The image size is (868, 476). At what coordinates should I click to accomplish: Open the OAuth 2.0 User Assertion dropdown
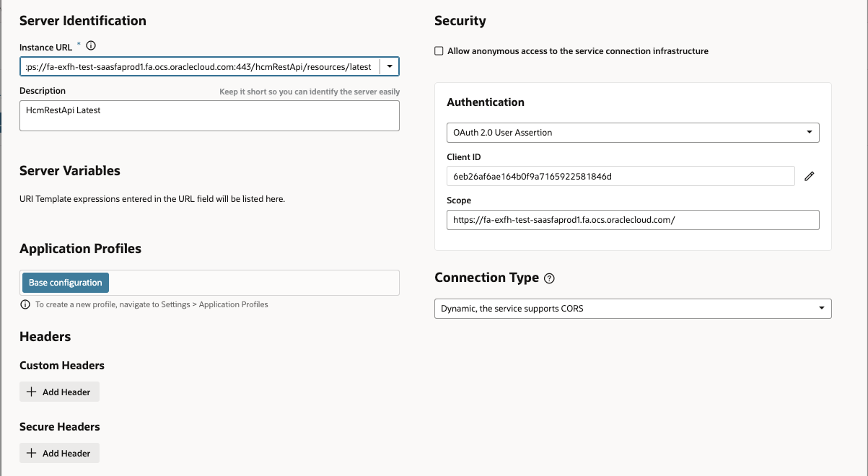pyautogui.click(x=632, y=133)
